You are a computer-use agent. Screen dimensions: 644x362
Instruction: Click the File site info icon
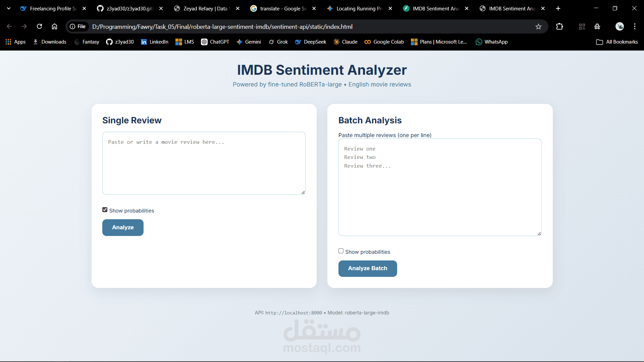tap(78, 26)
